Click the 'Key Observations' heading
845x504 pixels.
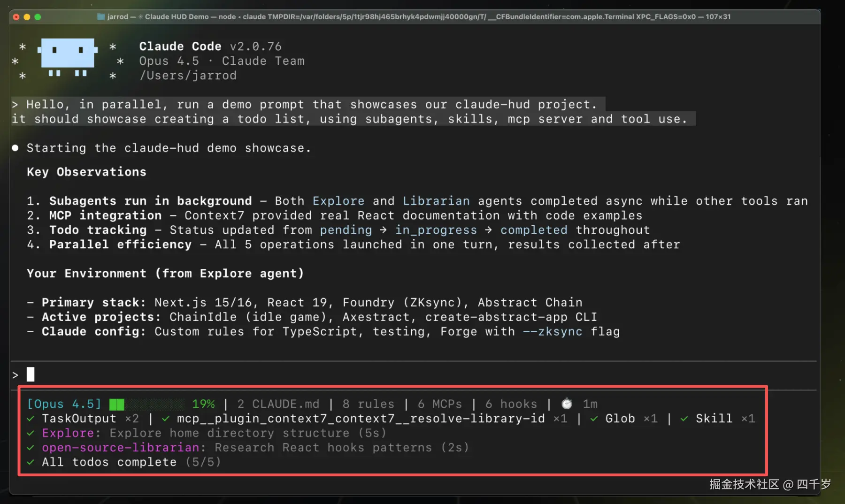coord(86,172)
